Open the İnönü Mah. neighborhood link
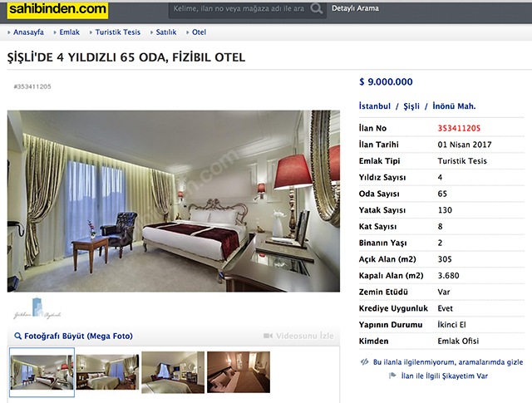Image resolution: width=532 pixels, height=403 pixels. (x=454, y=106)
